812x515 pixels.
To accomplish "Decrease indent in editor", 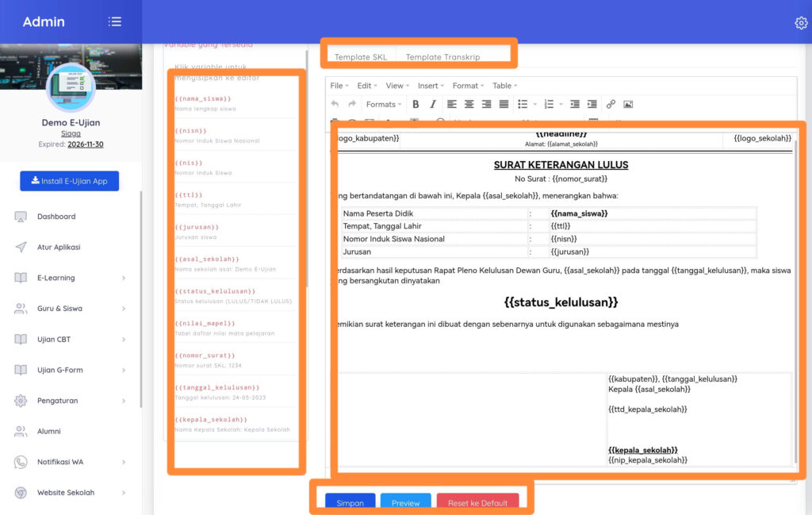I will 575,104.
